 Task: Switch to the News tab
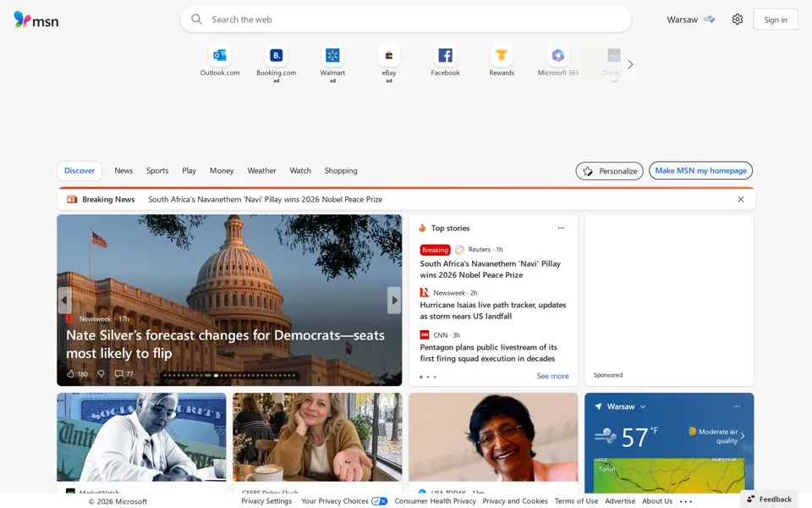click(x=123, y=170)
